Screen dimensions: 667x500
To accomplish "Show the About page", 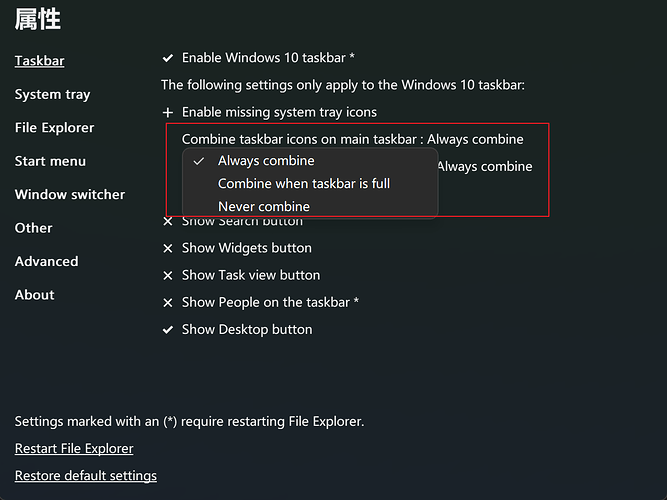I will (34, 295).
